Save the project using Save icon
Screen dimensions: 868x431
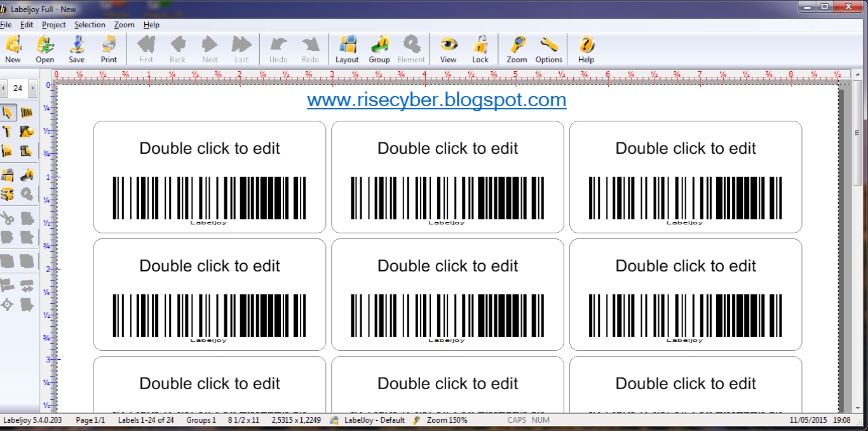(77, 50)
